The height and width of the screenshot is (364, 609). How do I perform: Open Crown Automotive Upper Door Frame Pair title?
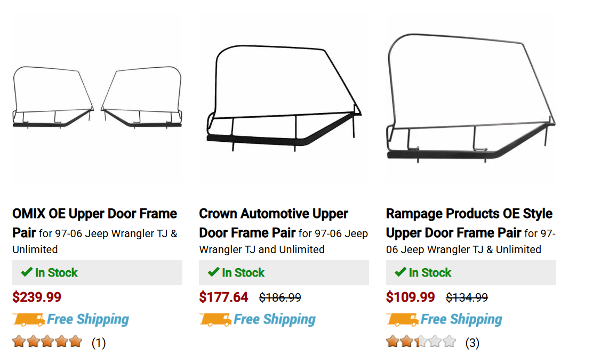pyautogui.click(x=273, y=214)
